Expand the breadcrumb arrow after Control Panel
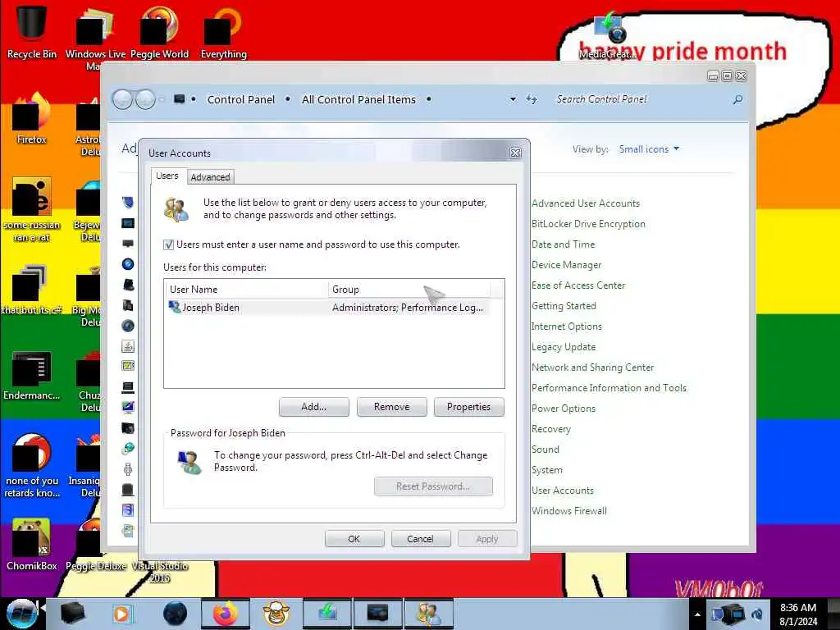Viewport: 840px width, 630px height. [x=288, y=99]
